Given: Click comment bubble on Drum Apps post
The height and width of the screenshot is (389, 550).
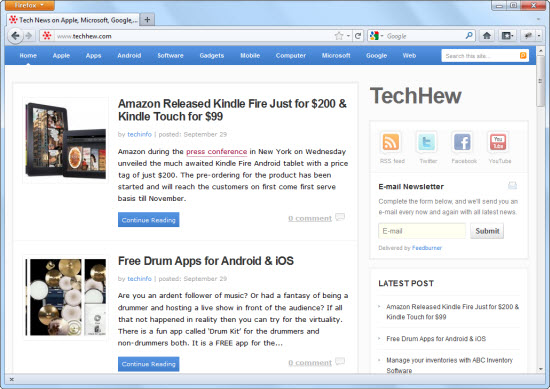Looking at the screenshot, I should [340, 361].
